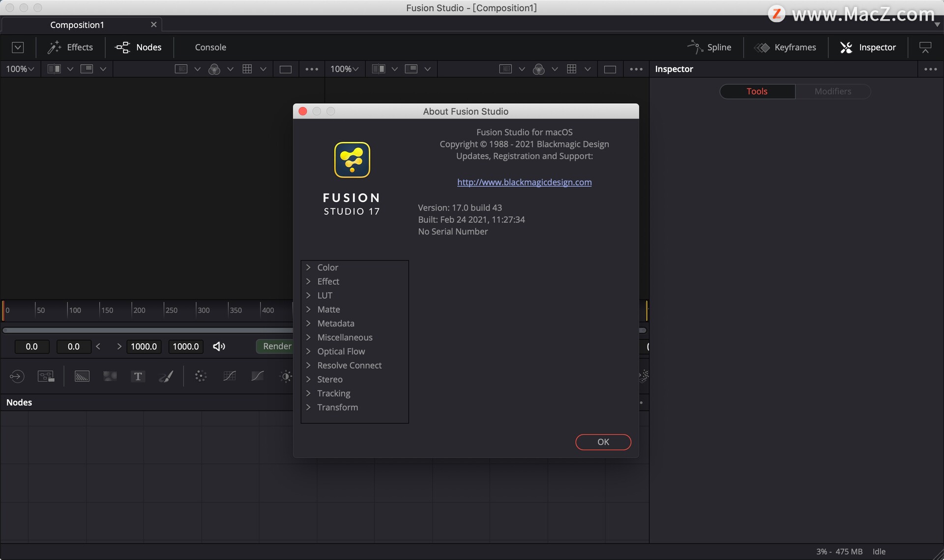Screen dimensions: 944x560
Task: Click the green Render button
Action: click(275, 347)
